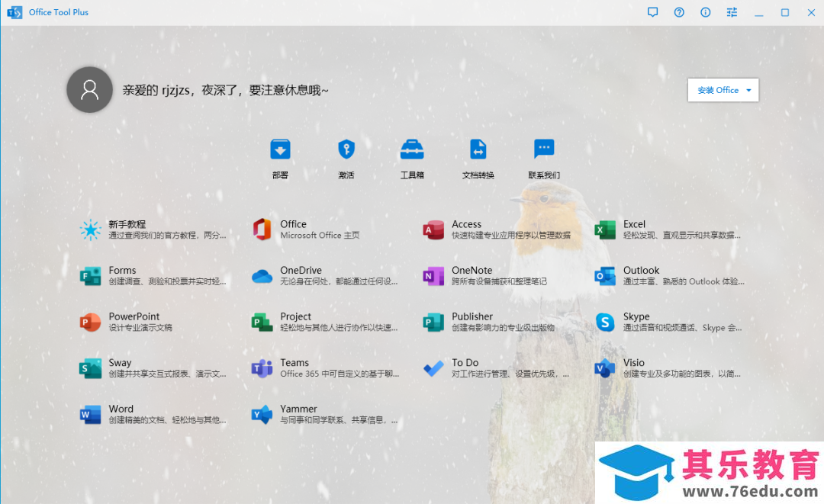This screenshot has width=824, height=504.
Task: Open the 联系我们 chat bubble icon
Action: (544, 149)
